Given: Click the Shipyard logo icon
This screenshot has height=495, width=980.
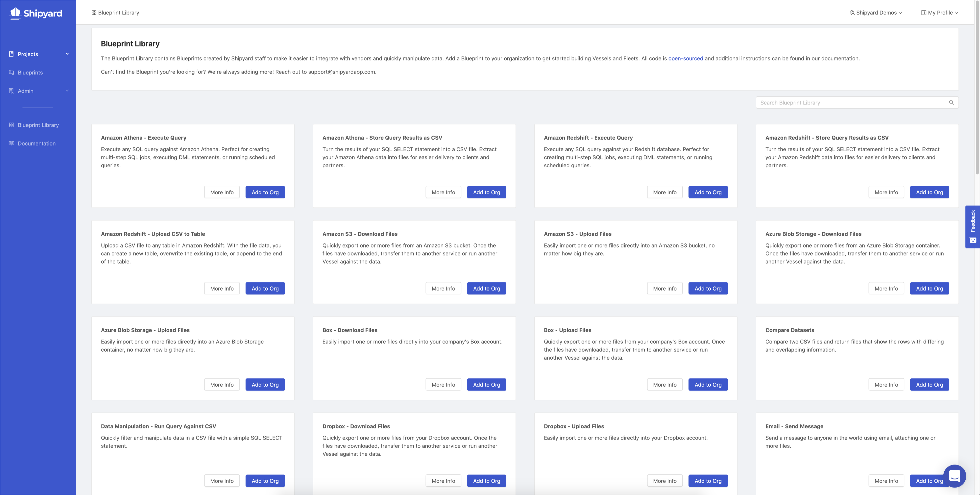Looking at the screenshot, I should [x=15, y=13].
